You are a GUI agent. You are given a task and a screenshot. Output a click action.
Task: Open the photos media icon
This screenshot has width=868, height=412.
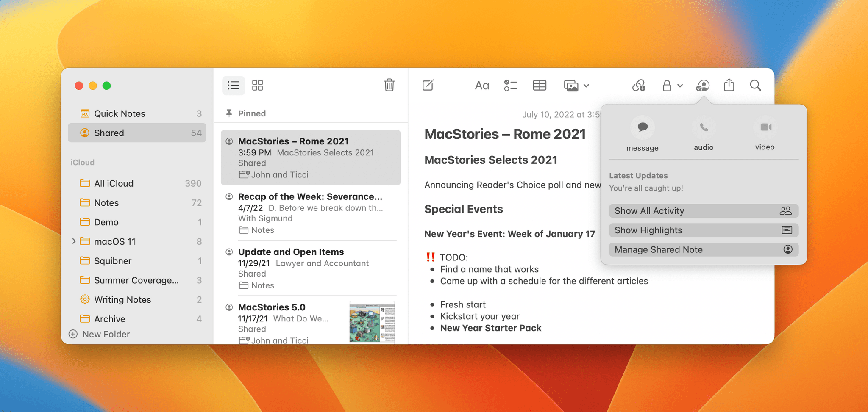tap(571, 86)
